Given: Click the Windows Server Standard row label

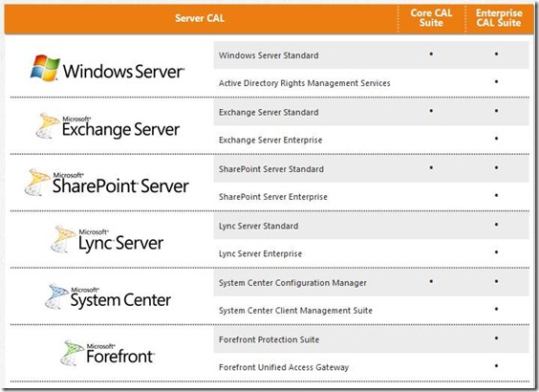Looking at the screenshot, I should (x=269, y=55).
